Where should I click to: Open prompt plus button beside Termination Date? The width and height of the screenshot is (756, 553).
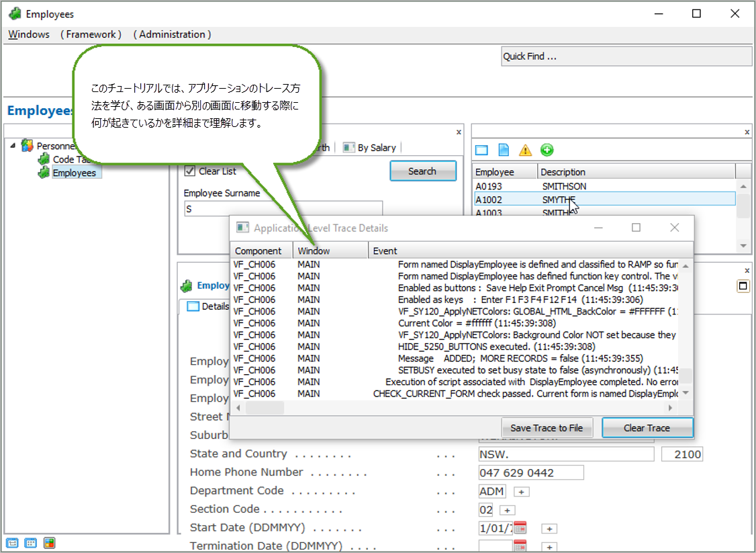(549, 547)
